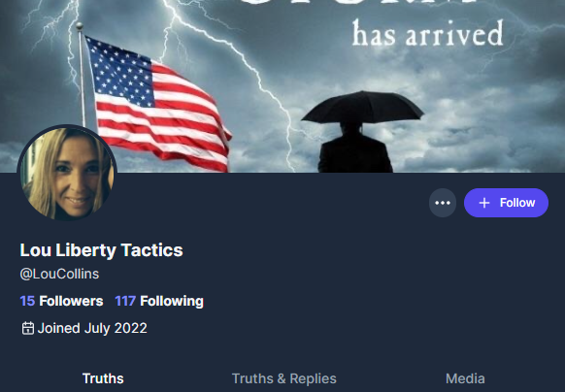This screenshot has height=392, width=565.
Task: Click the purple following count number 117
Action: click(125, 301)
